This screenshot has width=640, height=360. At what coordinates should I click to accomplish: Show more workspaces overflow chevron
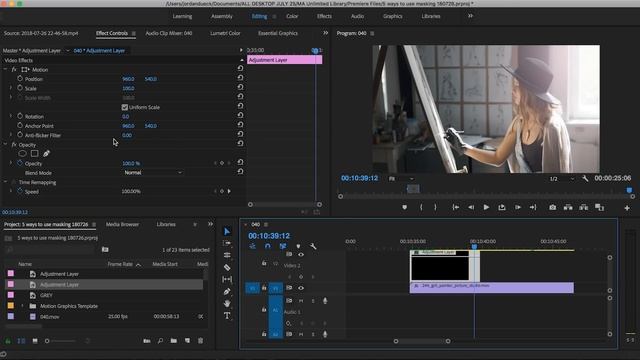470,16
